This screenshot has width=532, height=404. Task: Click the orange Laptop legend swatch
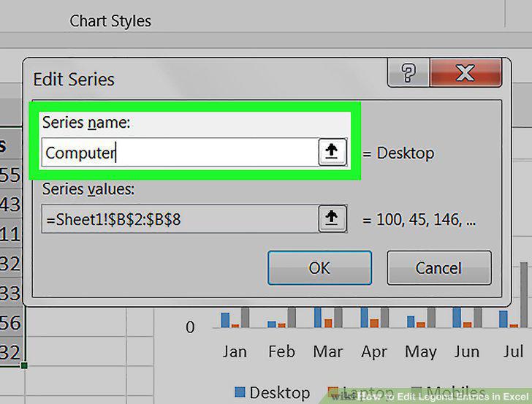332,392
